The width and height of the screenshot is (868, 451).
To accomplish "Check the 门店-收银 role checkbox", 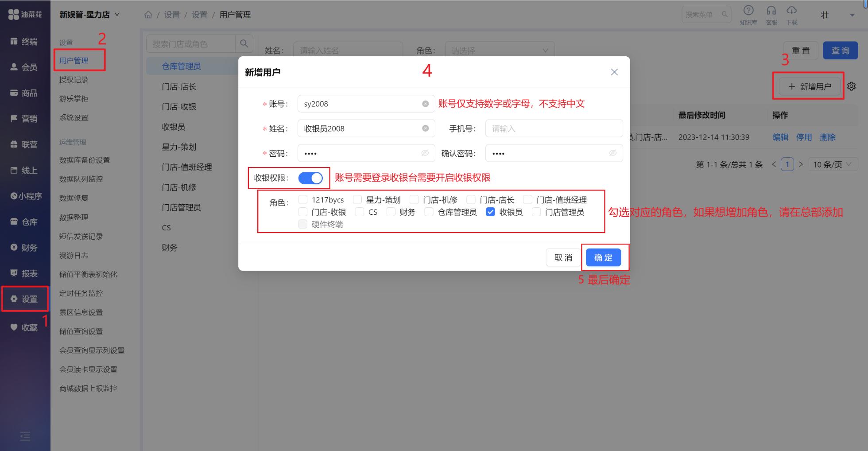I will 303,212.
